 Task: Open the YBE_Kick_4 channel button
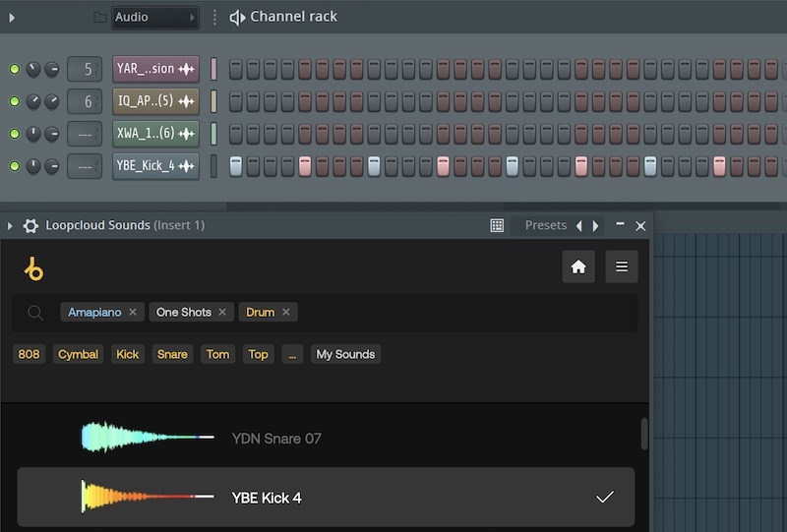click(155, 166)
